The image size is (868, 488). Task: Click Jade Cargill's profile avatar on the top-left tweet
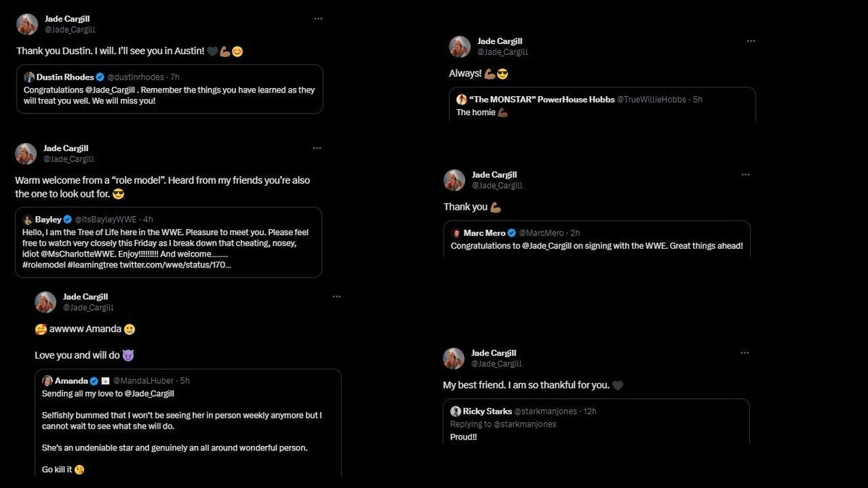coord(26,23)
